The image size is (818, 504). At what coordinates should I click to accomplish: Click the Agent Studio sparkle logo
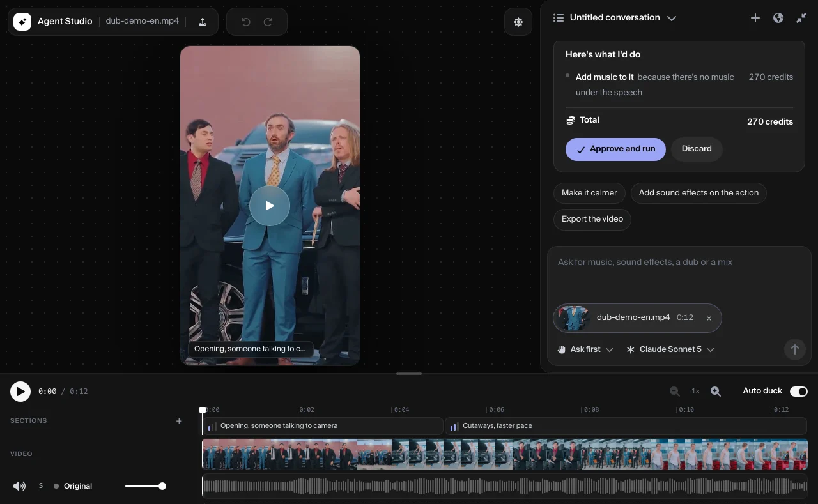(22, 22)
